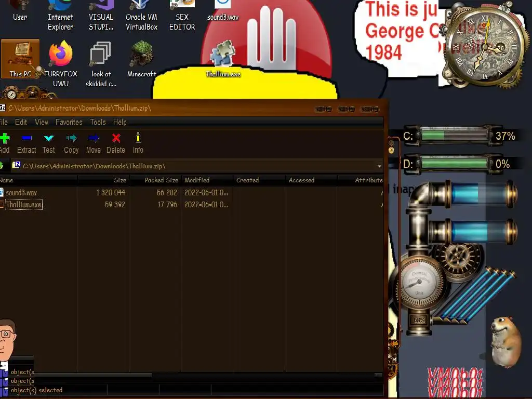Open the Tools menu

point(98,122)
